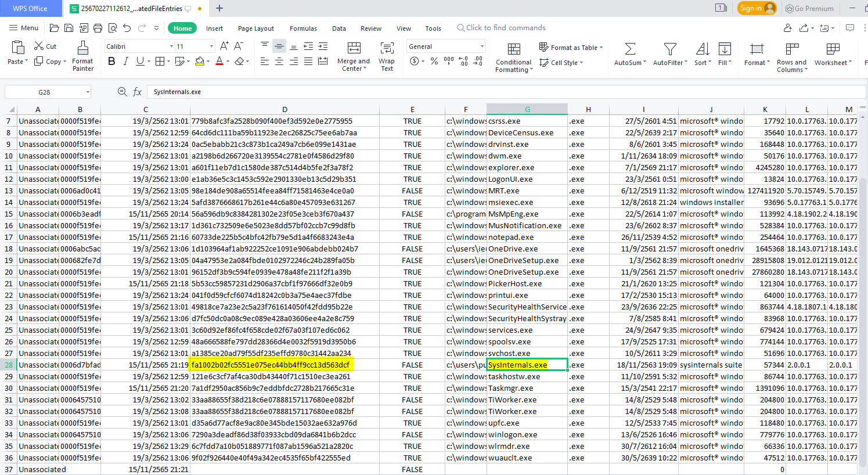
Task: Click the AutoSum sigma icon
Action: click(630, 49)
